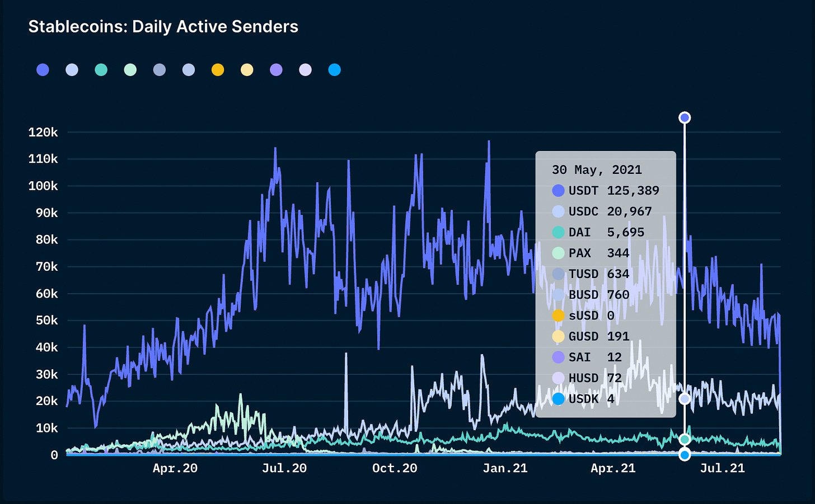Click the USDK 4 row in tooltip
Screen dimensions: 815x504
[583, 399]
